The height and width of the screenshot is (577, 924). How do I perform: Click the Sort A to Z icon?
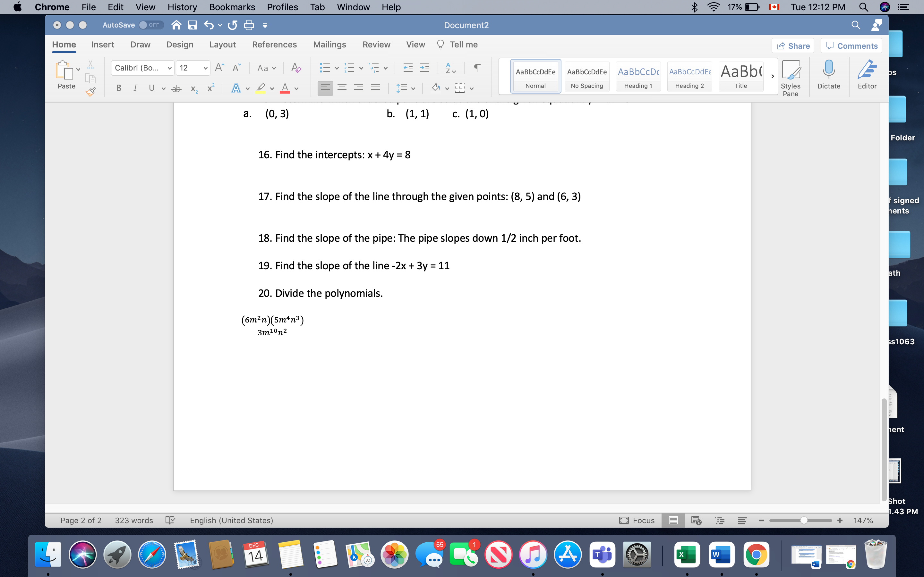[x=450, y=68]
